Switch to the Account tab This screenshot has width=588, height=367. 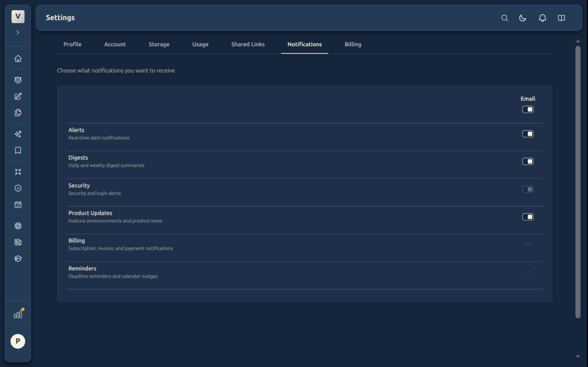tap(115, 44)
